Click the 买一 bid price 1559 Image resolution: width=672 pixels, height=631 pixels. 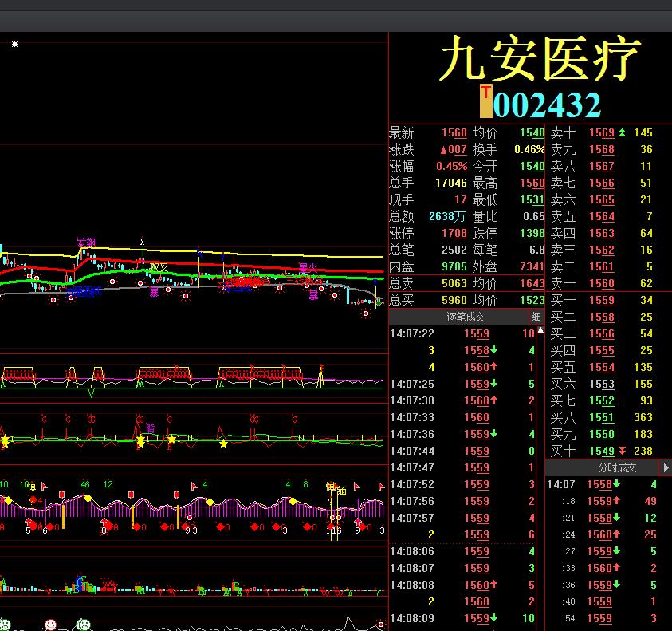602,300
